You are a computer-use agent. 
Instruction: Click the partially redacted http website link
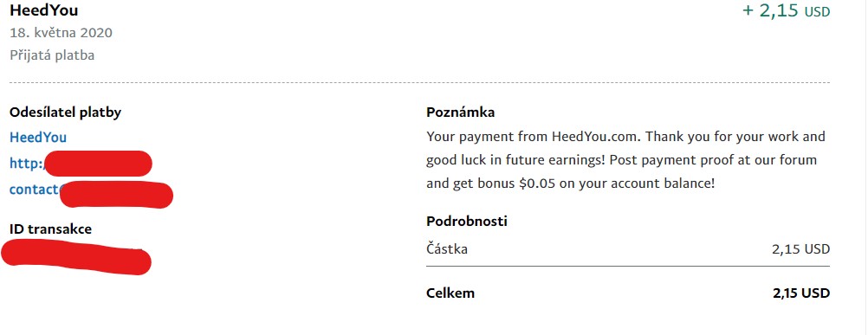pyautogui.click(x=81, y=164)
